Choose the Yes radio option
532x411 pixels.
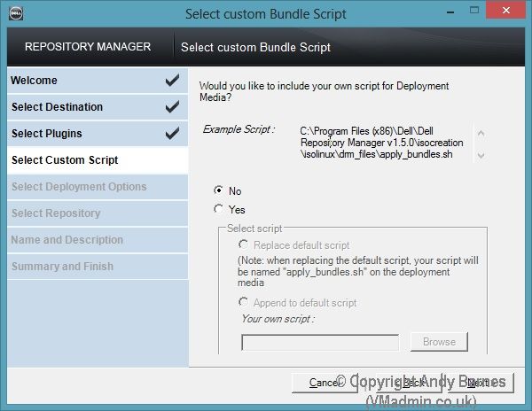point(218,210)
